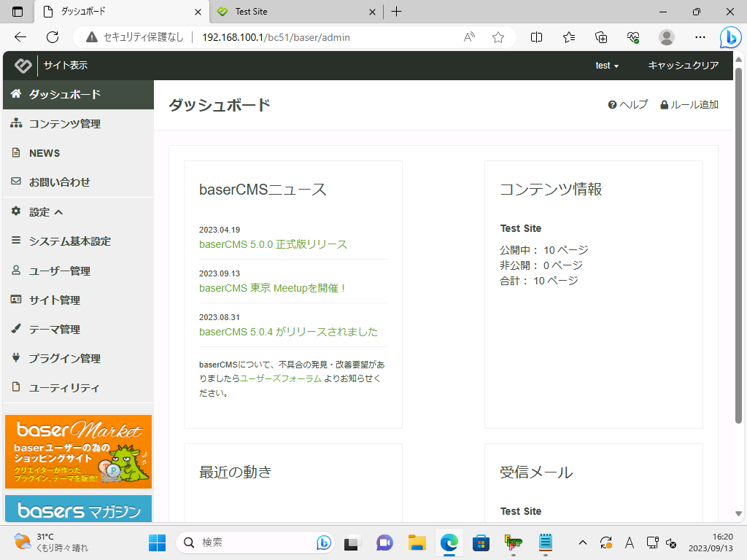Open the ダッシュボード home icon item
Screen dimensions: 747x560
pyautogui.click(x=64, y=95)
